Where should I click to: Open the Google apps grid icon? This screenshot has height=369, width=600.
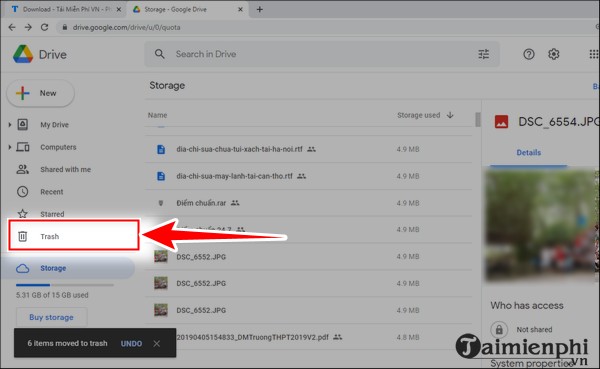[x=594, y=54]
